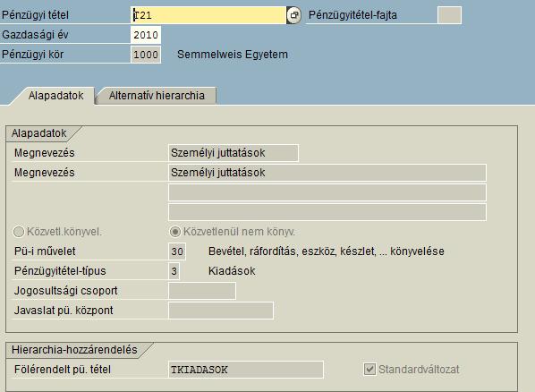Click the long Megnevezés field

point(327,173)
